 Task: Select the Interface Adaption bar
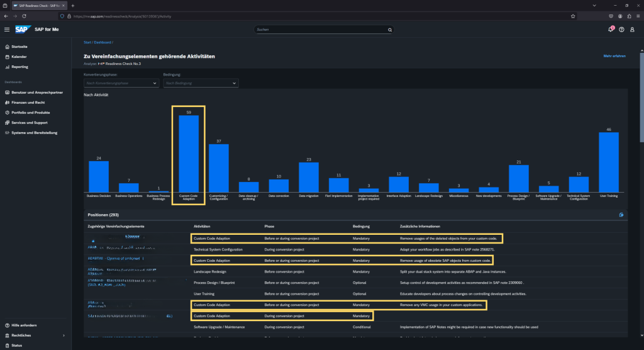point(399,184)
